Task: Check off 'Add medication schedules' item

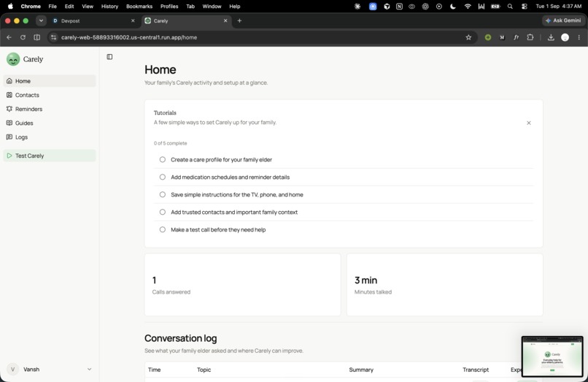Action: pyautogui.click(x=163, y=177)
